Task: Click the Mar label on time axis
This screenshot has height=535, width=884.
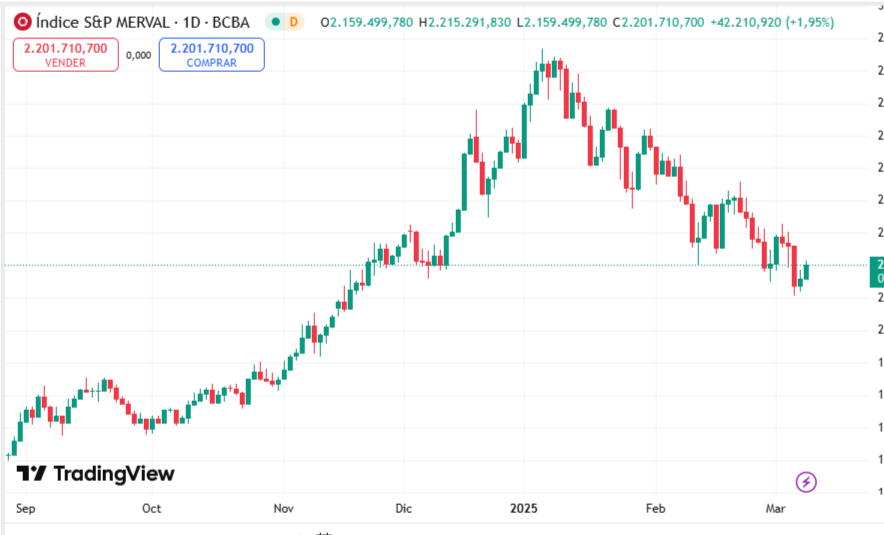Action: [776, 509]
